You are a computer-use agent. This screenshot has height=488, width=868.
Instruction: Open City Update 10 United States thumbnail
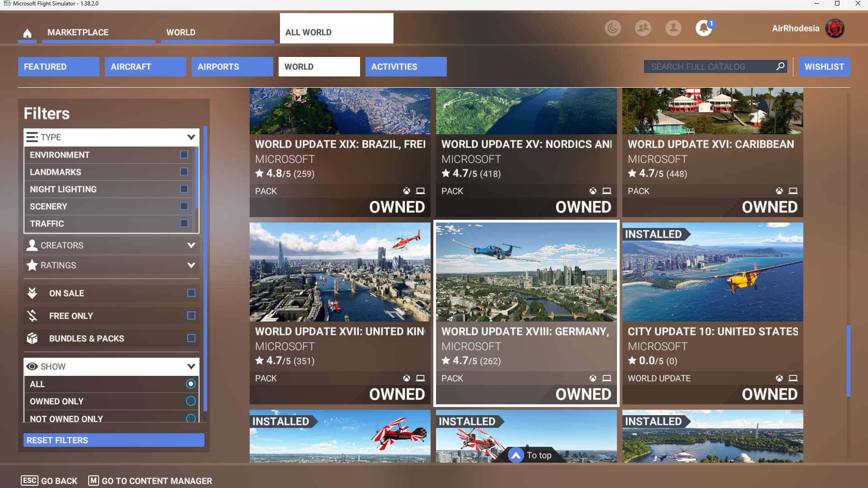pyautogui.click(x=713, y=272)
